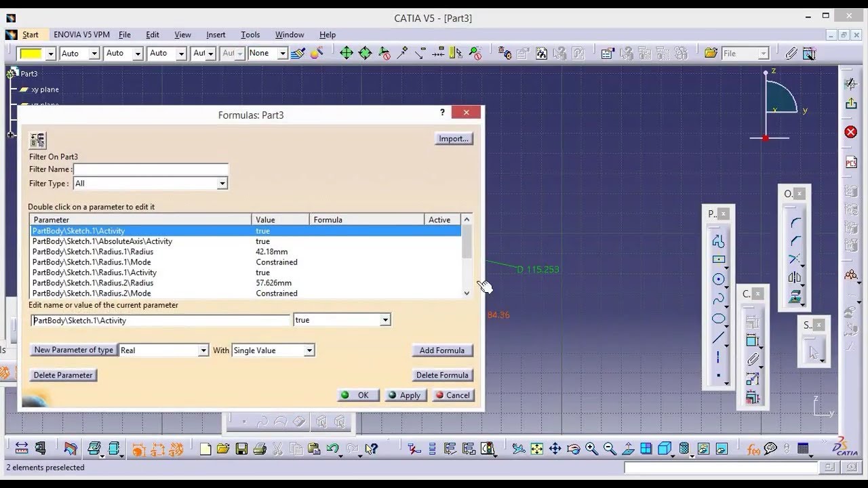This screenshot has height=488, width=868.
Task: Open the Edit menu
Action: [x=153, y=35]
